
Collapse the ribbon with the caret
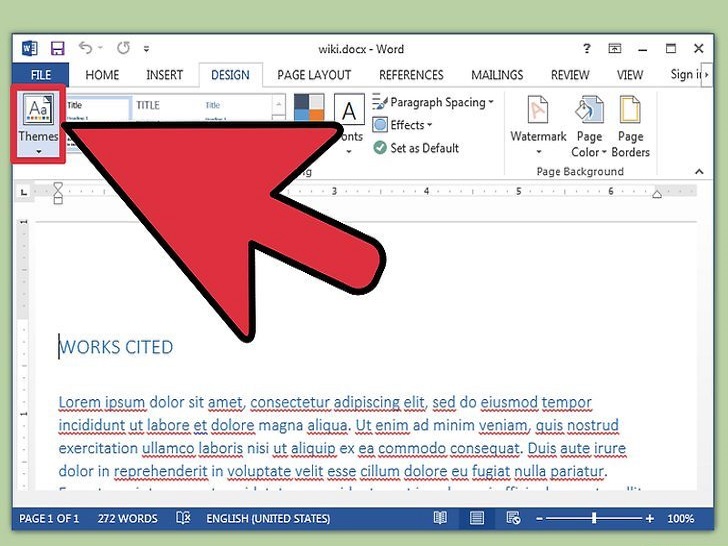tap(699, 172)
